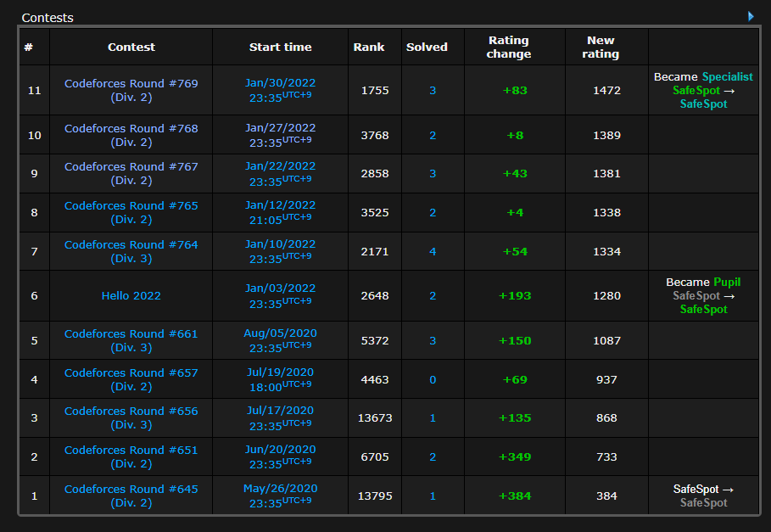Sort by the Rank column header
Viewport: 771px width, 532px height.
click(x=369, y=48)
